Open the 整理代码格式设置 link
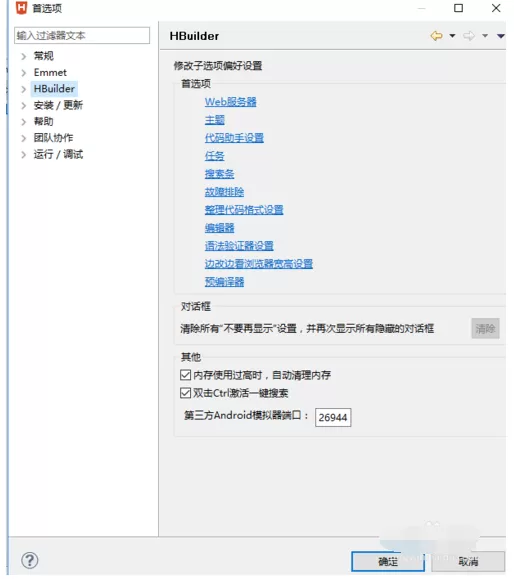This screenshot has height=579, width=514. coord(244,210)
